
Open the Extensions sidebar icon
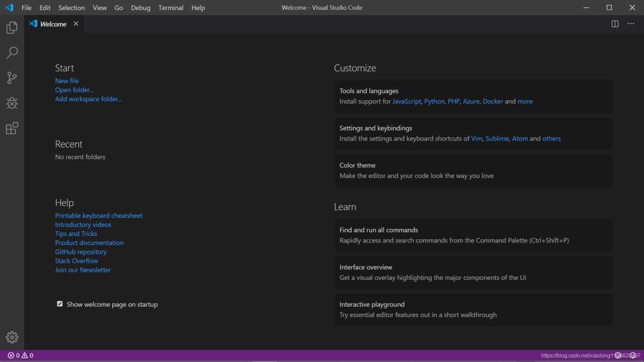(11, 128)
